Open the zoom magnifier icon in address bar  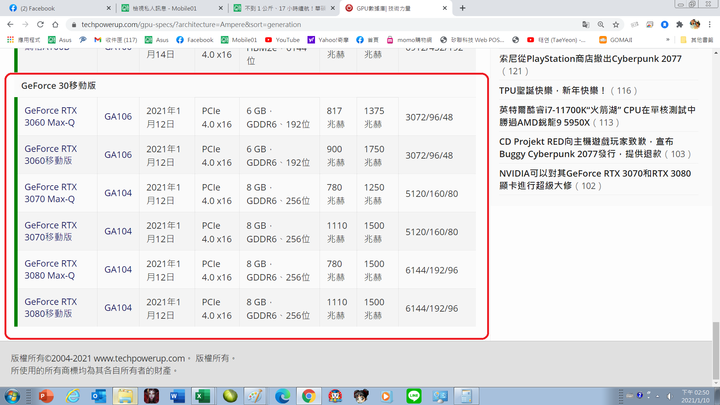pos(601,24)
